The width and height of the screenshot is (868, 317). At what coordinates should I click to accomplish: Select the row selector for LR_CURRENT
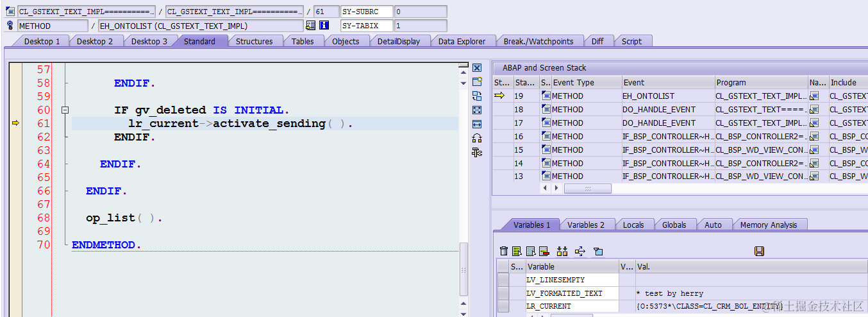pos(503,306)
